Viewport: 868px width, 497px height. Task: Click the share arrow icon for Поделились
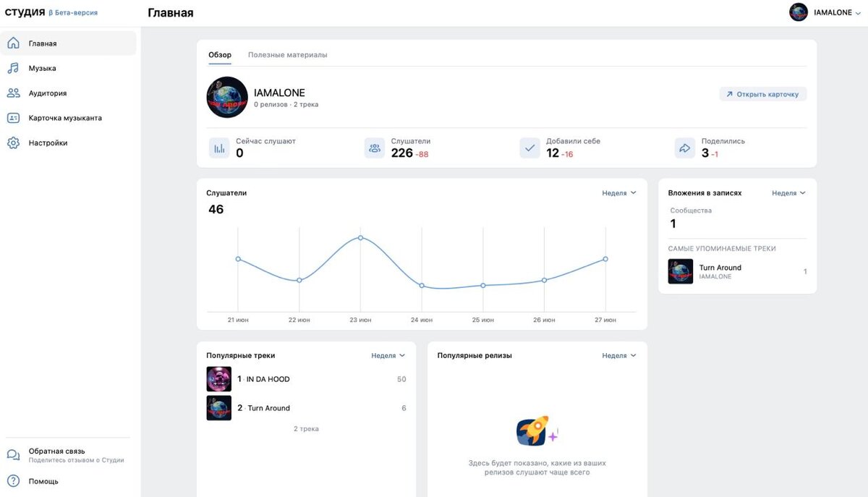coord(684,148)
